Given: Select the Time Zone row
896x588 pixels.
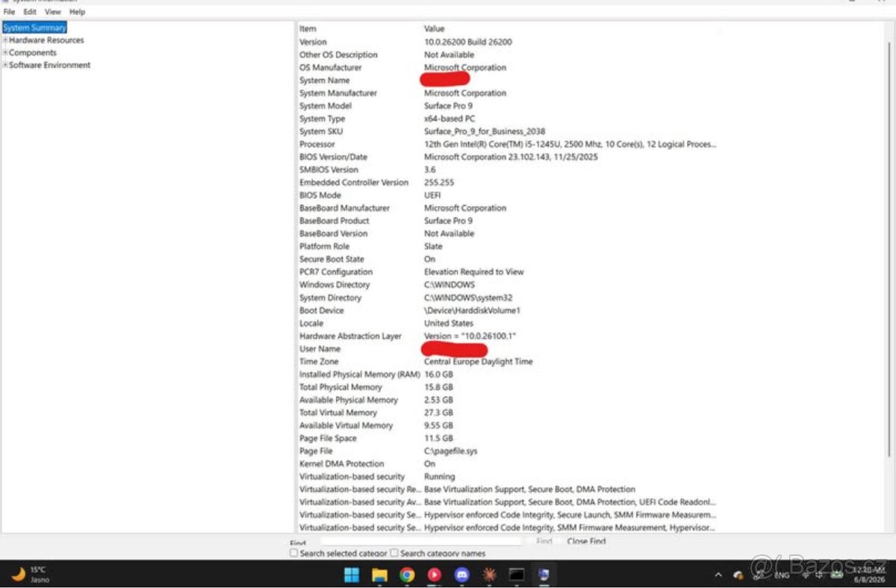Looking at the screenshot, I should tap(508, 361).
